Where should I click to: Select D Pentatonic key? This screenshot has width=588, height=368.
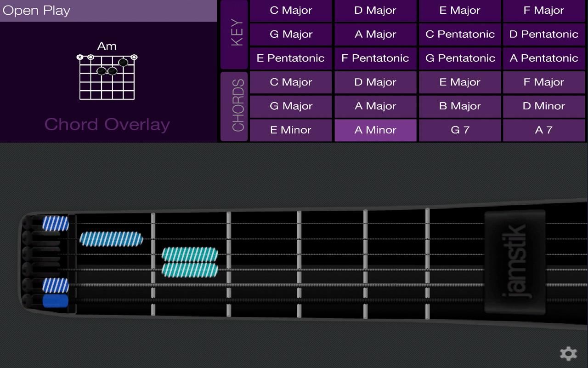pyautogui.click(x=544, y=34)
